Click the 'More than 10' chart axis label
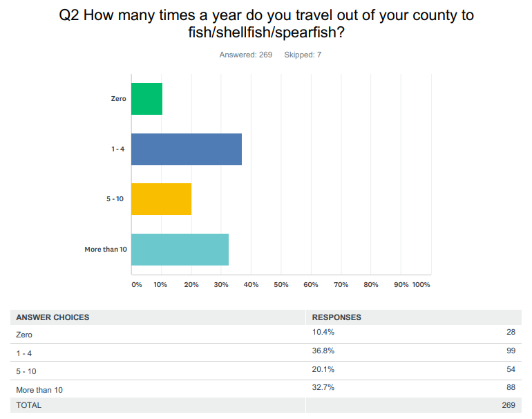The width and height of the screenshot is (532, 419). [x=106, y=250]
